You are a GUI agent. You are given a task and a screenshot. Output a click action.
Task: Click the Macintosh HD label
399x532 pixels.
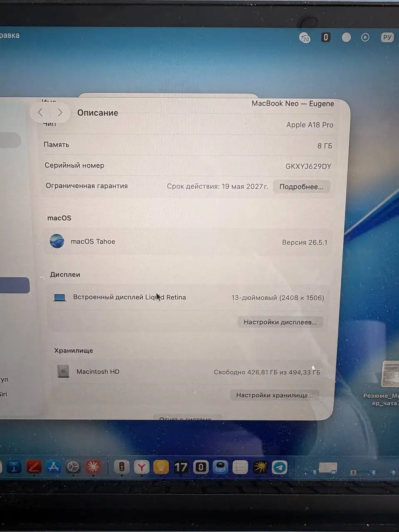98,372
